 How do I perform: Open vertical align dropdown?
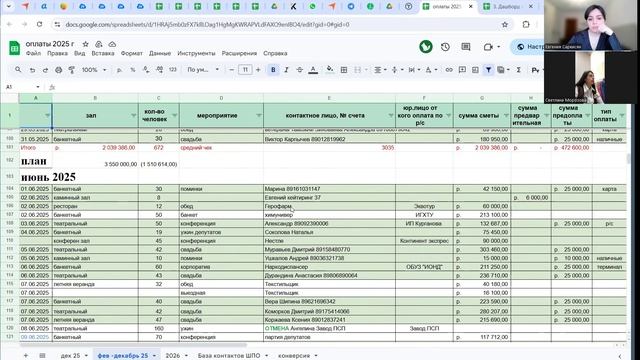pyautogui.click(x=397, y=70)
